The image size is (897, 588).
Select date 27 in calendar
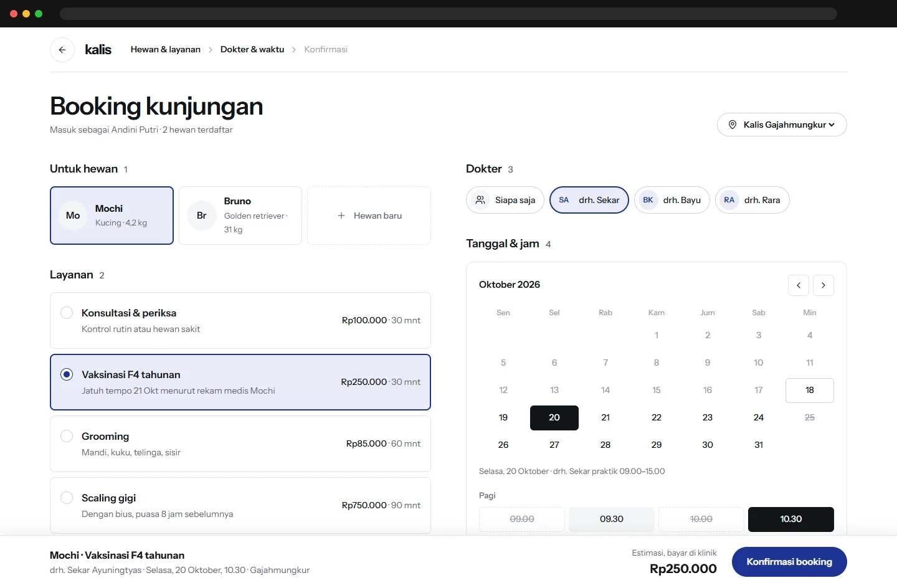click(x=554, y=445)
